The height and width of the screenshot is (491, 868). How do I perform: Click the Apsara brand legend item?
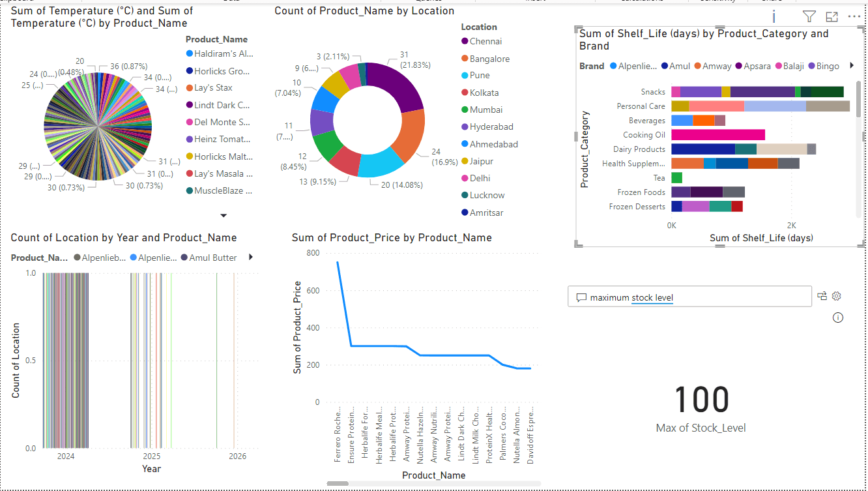coord(753,66)
